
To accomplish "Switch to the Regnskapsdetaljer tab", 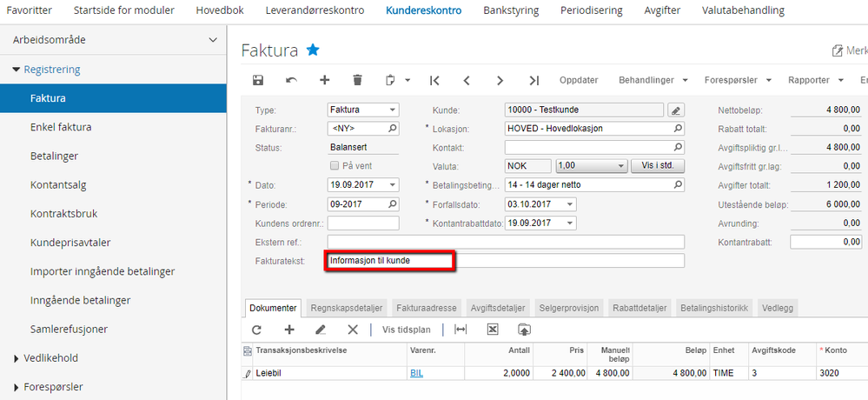I will click(x=347, y=308).
